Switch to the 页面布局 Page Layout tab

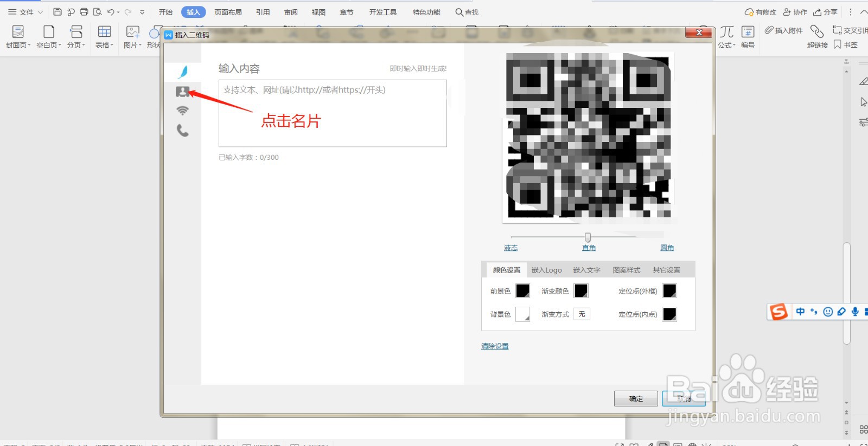pos(228,12)
